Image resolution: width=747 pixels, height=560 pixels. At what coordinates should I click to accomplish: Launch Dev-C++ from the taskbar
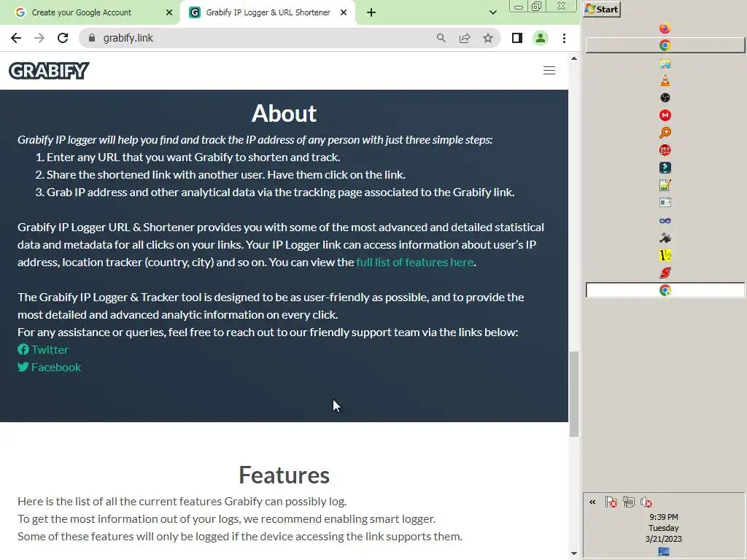point(665,150)
